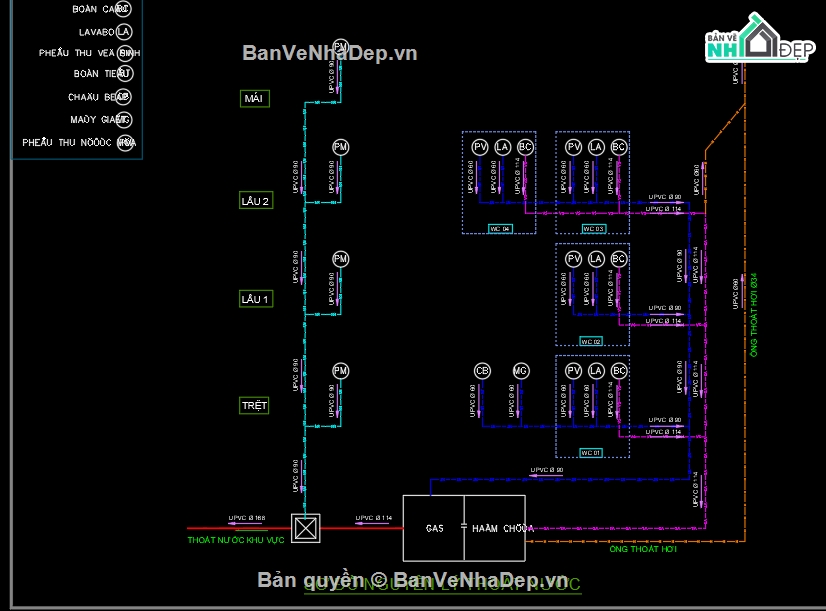Image resolution: width=826 pixels, height=611 pixels.
Task: Select the PV symbol in WC 04 block
Action: coord(480,147)
